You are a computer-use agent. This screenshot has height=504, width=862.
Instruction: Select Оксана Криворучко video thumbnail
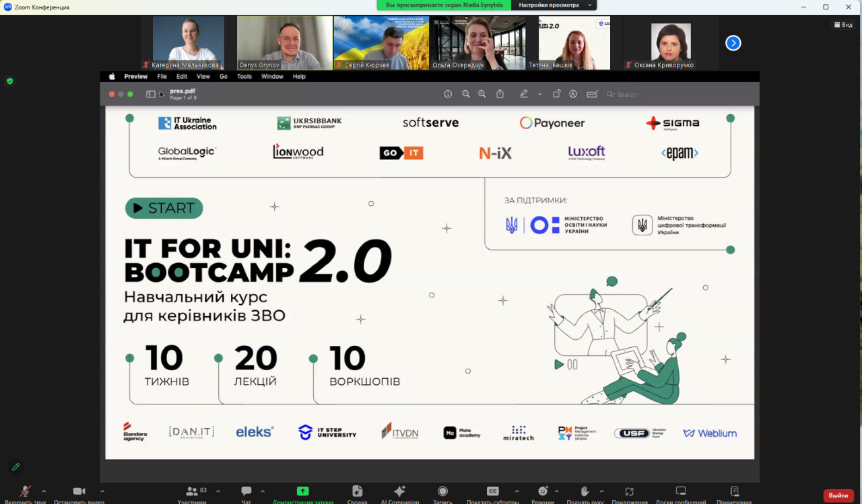(671, 43)
